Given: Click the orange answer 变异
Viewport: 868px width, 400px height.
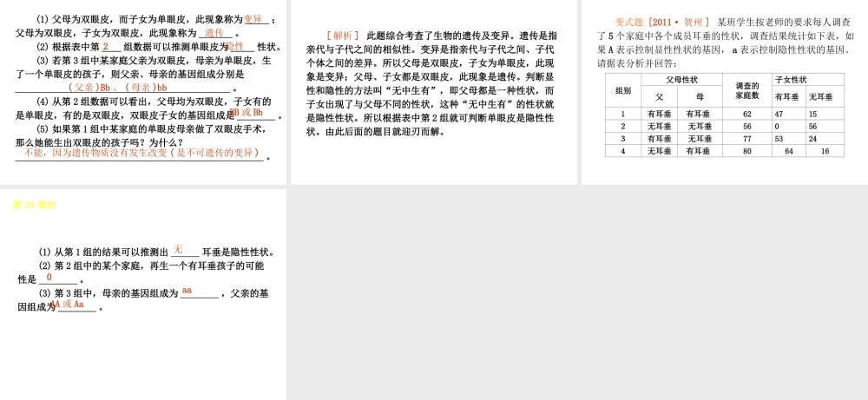Looking at the screenshot, I should [x=253, y=19].
